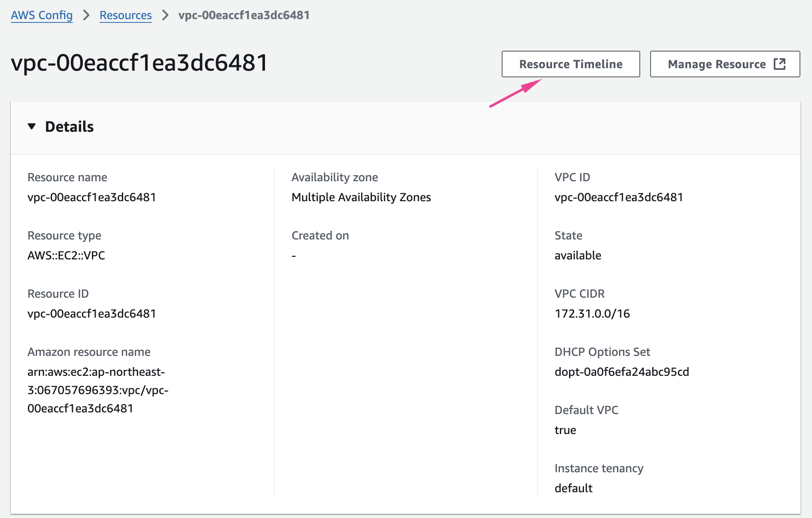Click the page title vpc-00eaccf1ea3dc6481
The height and width of the screenshot is (518, 812).
(139, 63)
